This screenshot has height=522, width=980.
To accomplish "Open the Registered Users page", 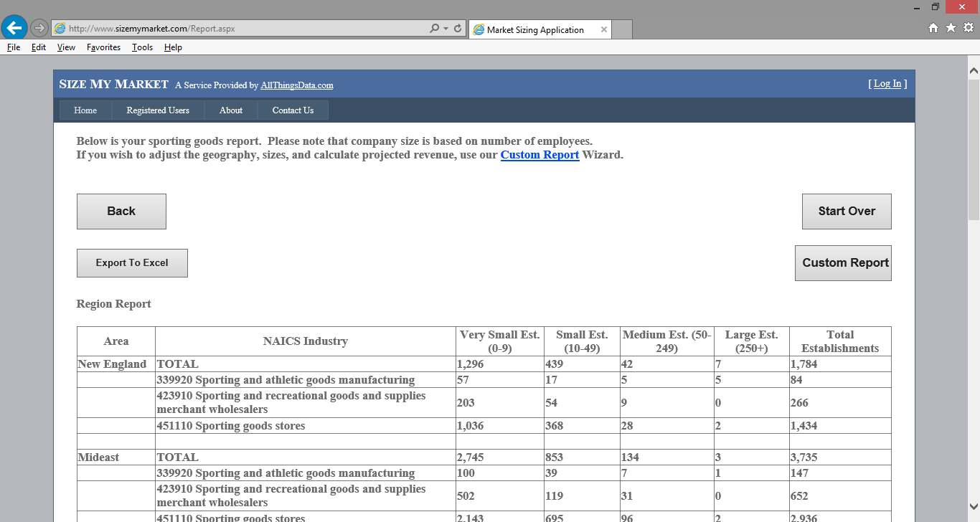I will point(158,110).
